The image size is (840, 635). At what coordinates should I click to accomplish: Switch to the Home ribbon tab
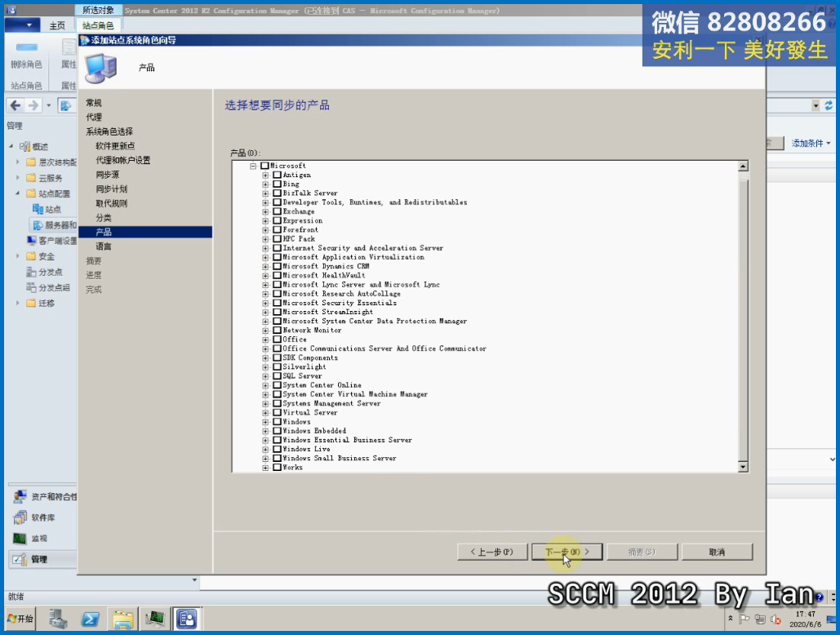click(57, 25)
